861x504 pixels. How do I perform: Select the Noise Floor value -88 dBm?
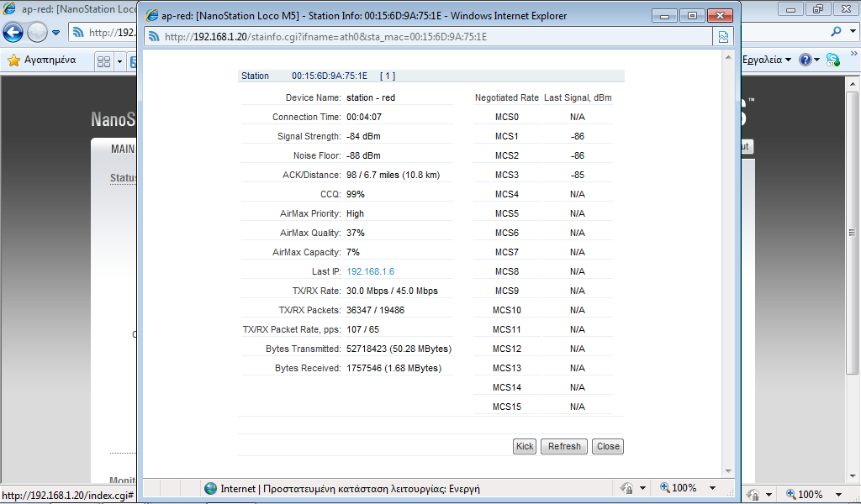point(363,155)
